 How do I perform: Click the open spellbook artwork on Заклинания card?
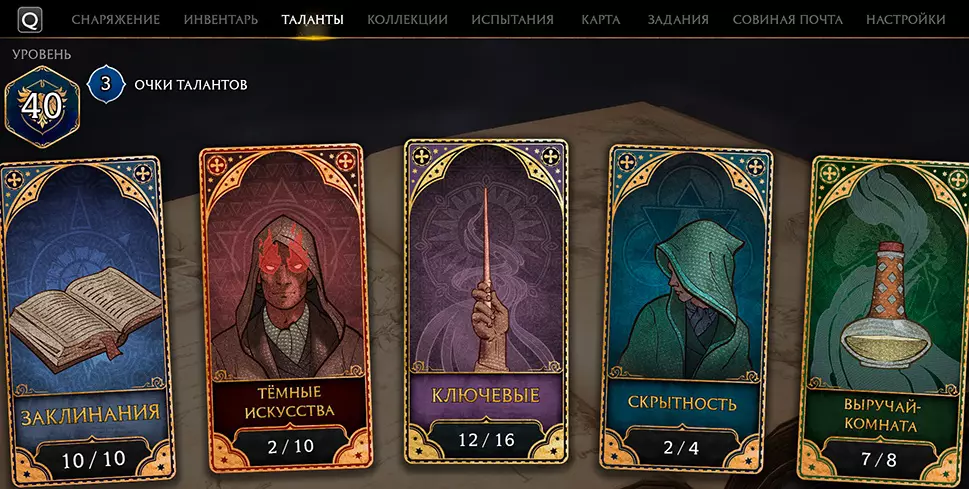[86, 319]
